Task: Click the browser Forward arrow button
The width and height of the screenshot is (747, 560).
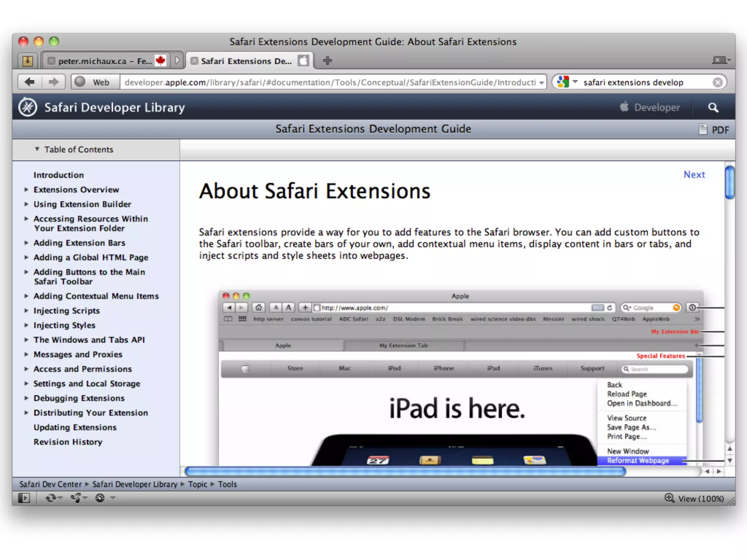Action: (53, 82)
